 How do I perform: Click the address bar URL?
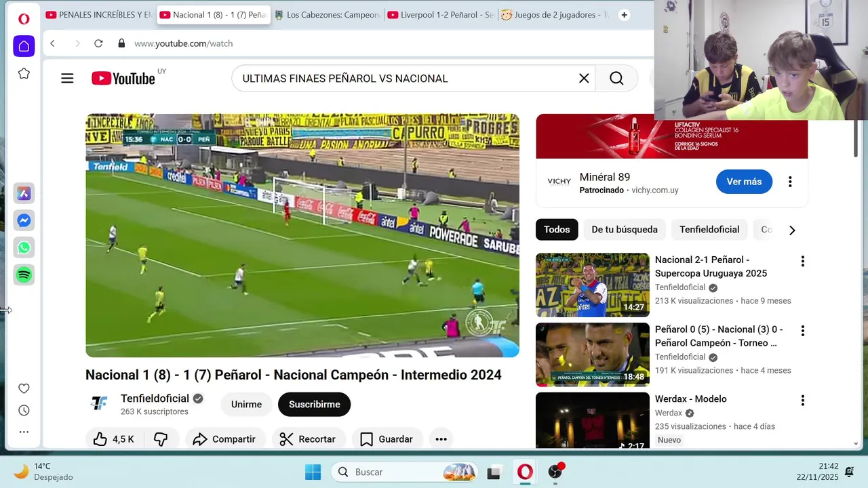click(x=183, y=43)
